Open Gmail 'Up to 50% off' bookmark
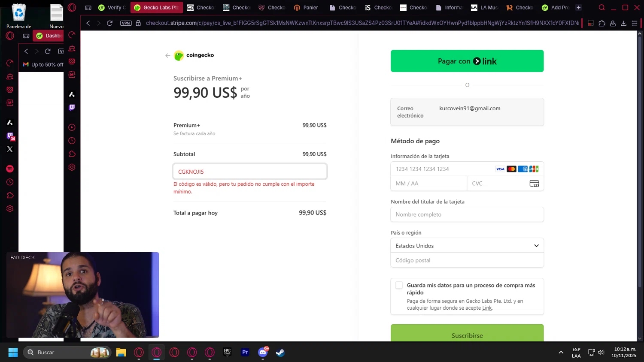 [43, 64]
